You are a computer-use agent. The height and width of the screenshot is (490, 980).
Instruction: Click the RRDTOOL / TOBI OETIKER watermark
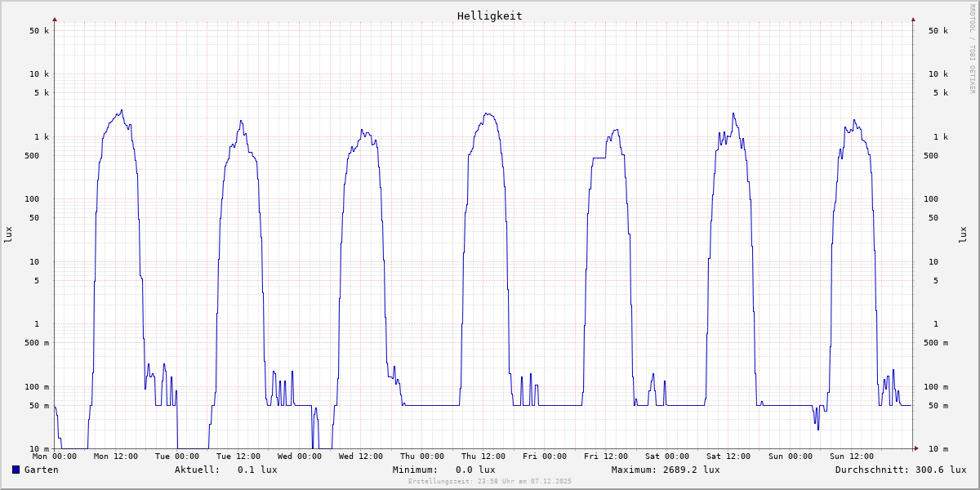point(972,47)
